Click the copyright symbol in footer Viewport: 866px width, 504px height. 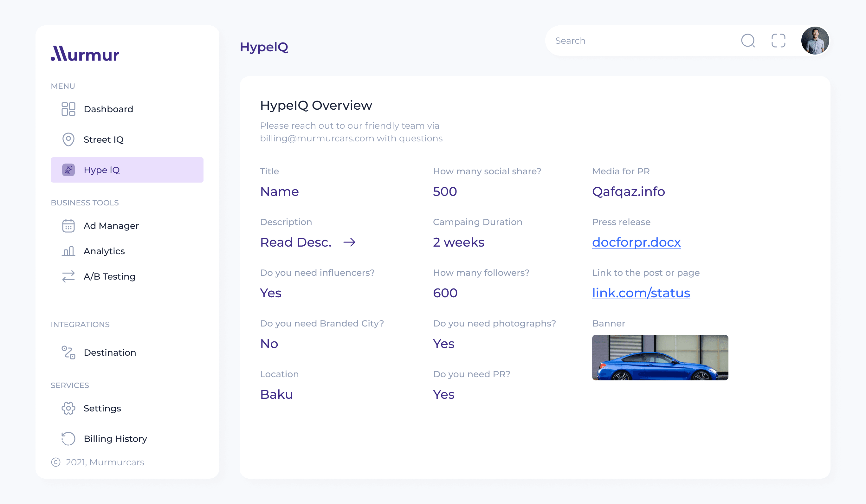pos(56,462)
